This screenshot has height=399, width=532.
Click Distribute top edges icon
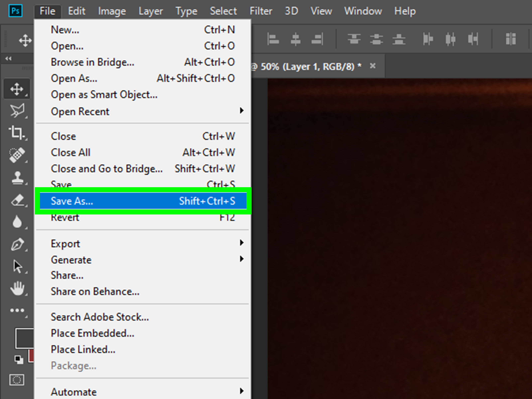[354, 39]
